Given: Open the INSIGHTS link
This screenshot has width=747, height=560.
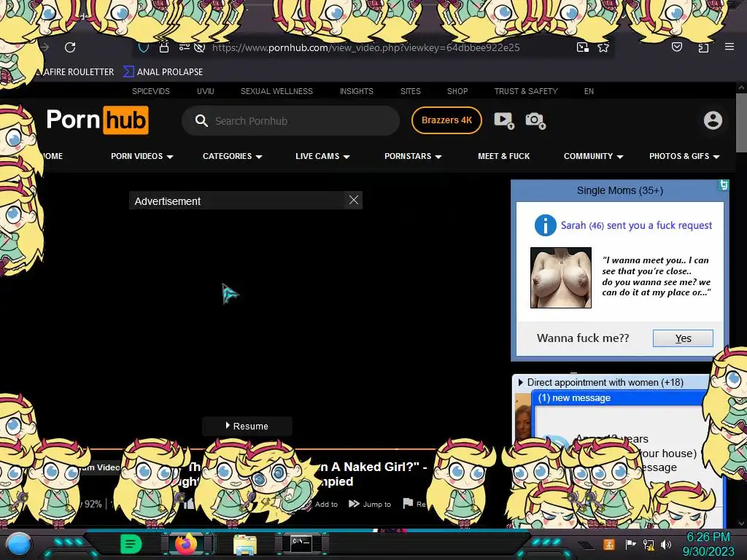Looking at the screenshot, I should point(356,91).
